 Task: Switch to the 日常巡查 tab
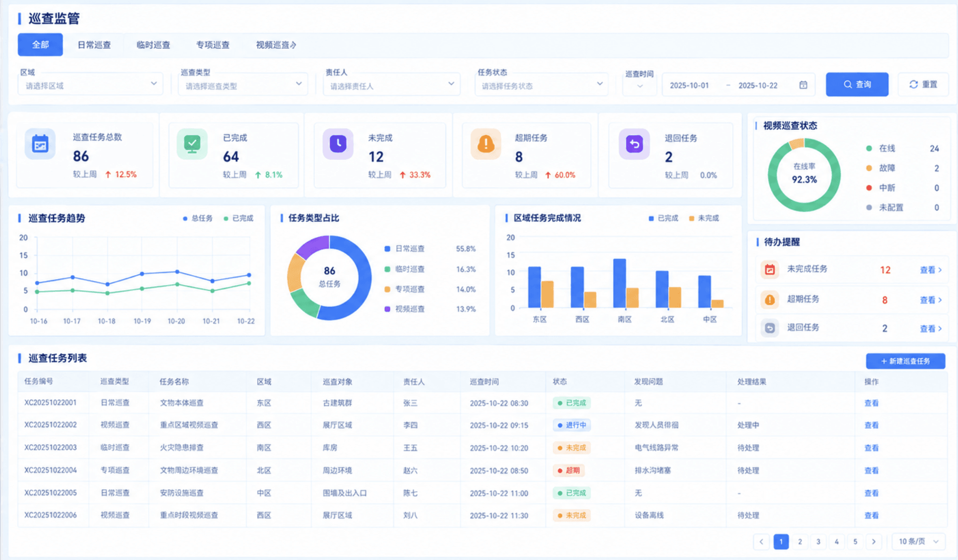[94, 45]
